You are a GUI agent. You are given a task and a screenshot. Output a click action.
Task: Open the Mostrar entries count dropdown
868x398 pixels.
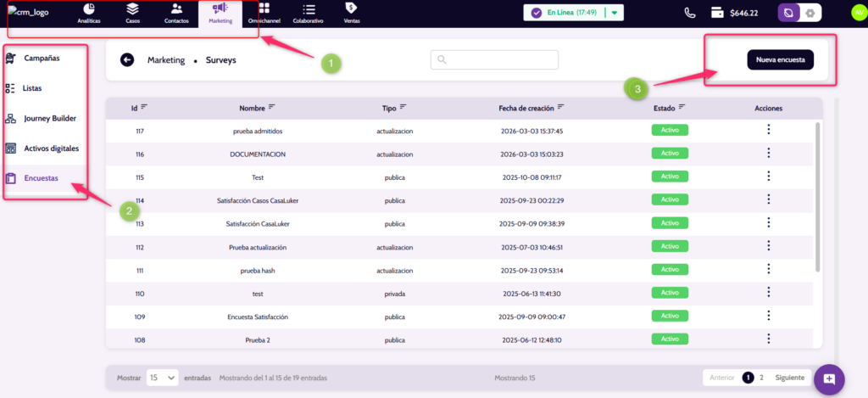click(161, 378)
